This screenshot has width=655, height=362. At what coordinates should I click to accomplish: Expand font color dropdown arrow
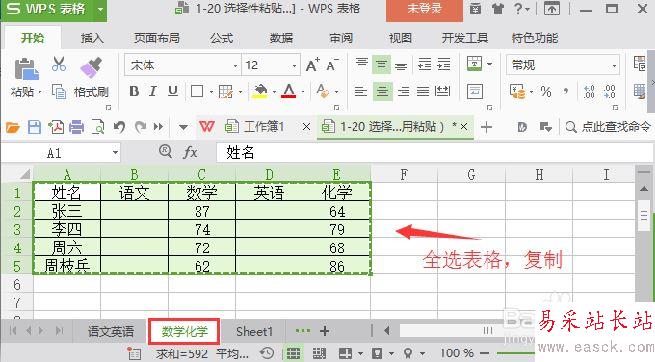[303, 92]
